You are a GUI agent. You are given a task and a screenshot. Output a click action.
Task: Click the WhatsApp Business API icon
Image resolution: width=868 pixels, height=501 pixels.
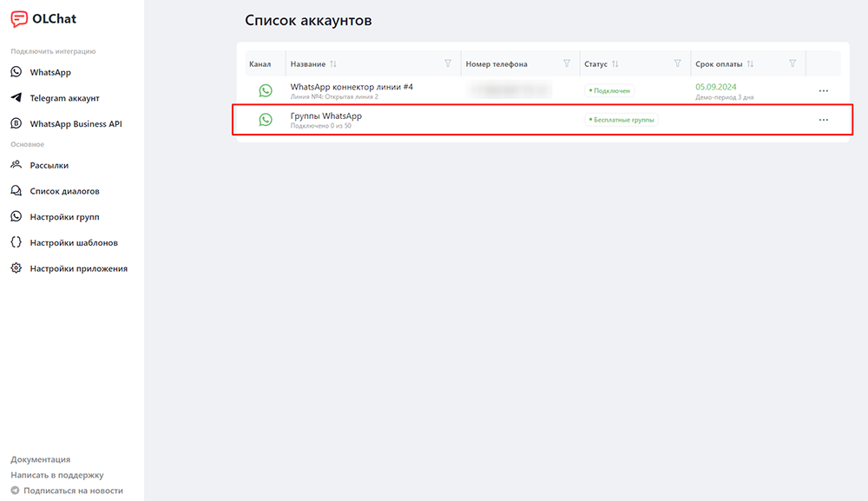tap(16, 123)
